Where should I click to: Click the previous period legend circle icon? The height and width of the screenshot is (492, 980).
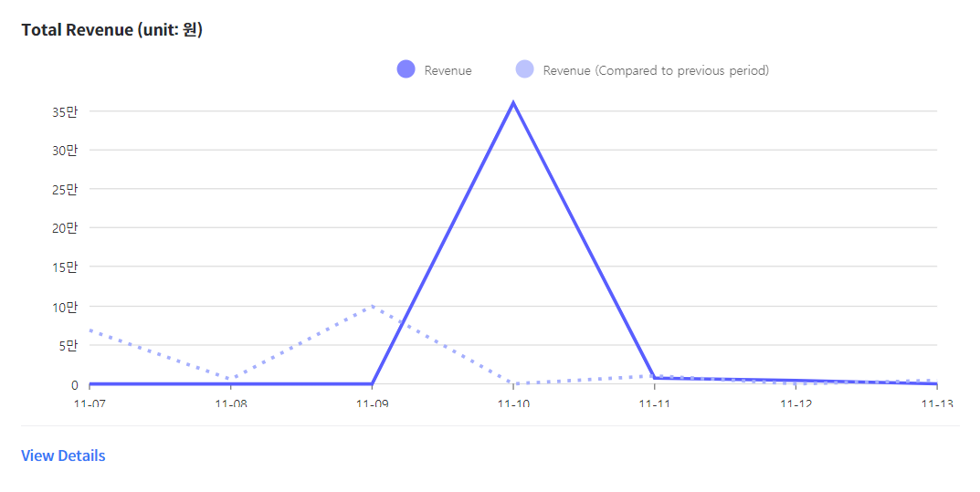[525, 69]
